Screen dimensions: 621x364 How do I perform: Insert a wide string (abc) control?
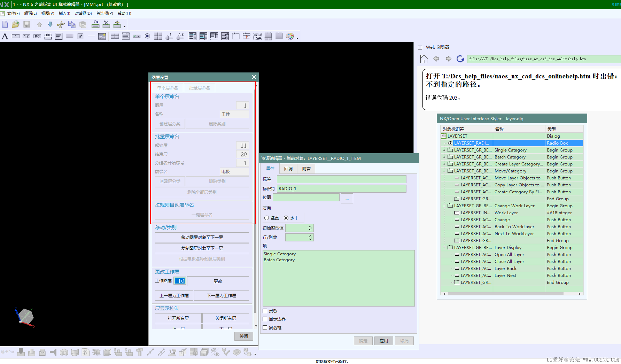48,36
